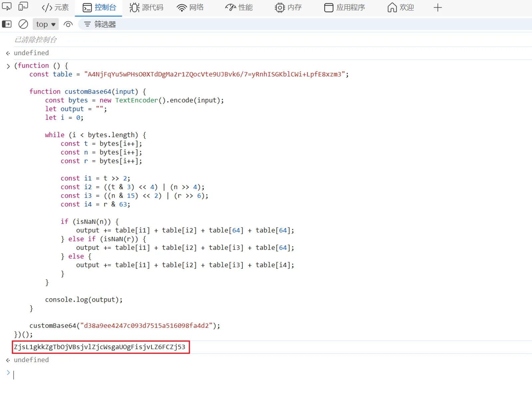Open the 性能 (Performance) gauge icon tab
The height and width of the screenshot is (396, 532).
[239, 8]
